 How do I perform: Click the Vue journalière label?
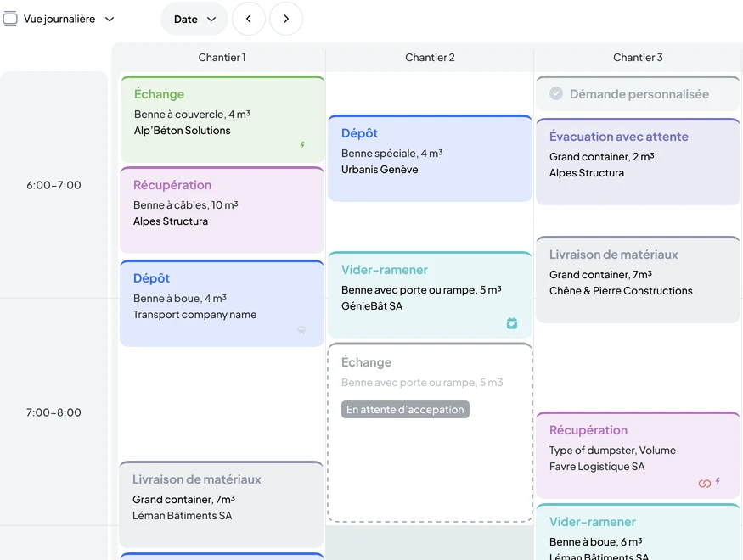59,19
